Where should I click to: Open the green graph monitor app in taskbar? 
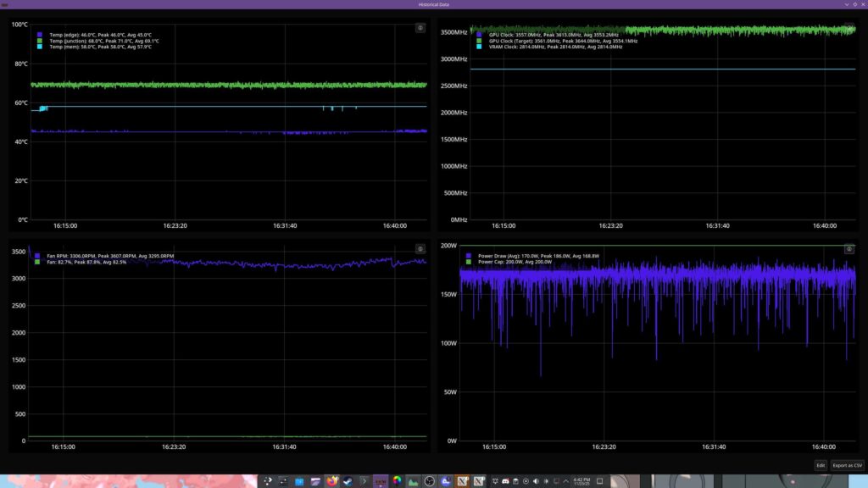[x=413, y=481]
